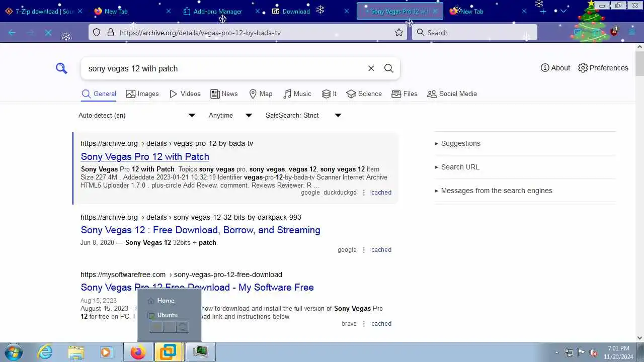
Task: Open the Windows Start menu
Action: pos(13,352)
